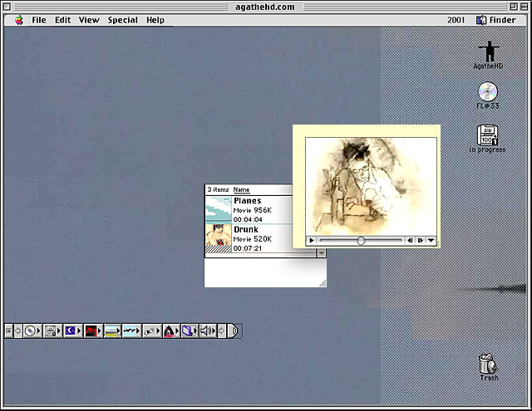Click the window collapse box at top right
This screenshot has width=532, height=411.
coord(525,7)
